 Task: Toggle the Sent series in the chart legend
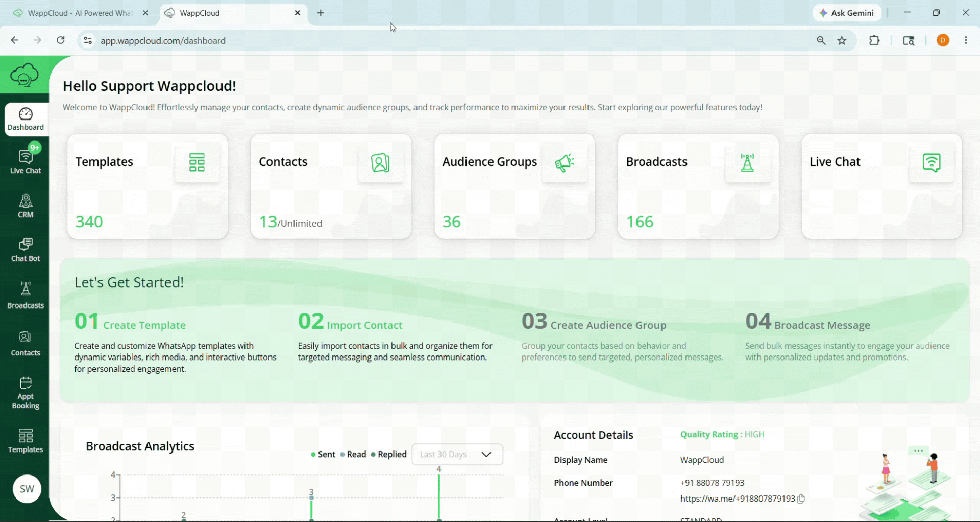[x=323, y=455]
